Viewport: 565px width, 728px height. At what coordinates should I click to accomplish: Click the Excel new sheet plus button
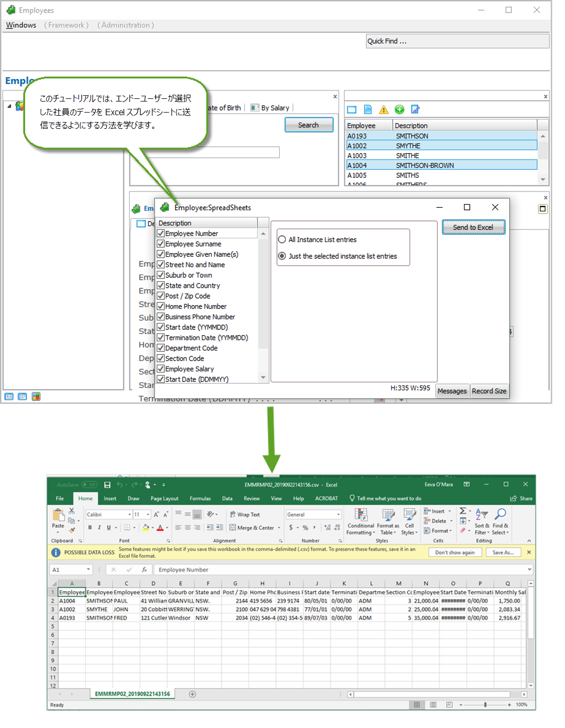pos(192,694)
